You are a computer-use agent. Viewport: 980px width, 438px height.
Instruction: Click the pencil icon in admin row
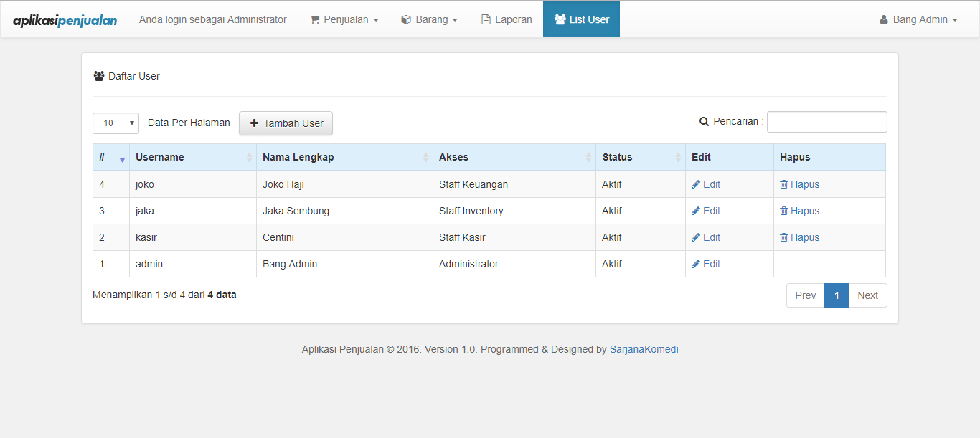[695, 264]
